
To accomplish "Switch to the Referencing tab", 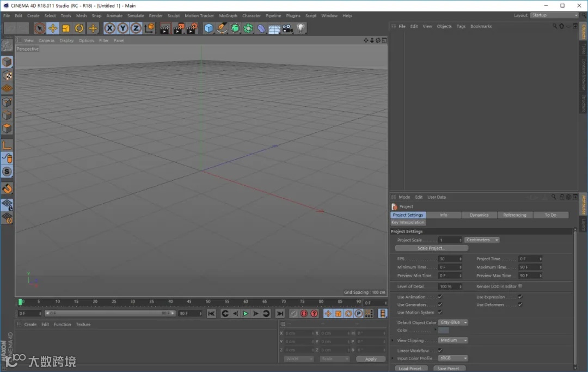I will 514,215.
